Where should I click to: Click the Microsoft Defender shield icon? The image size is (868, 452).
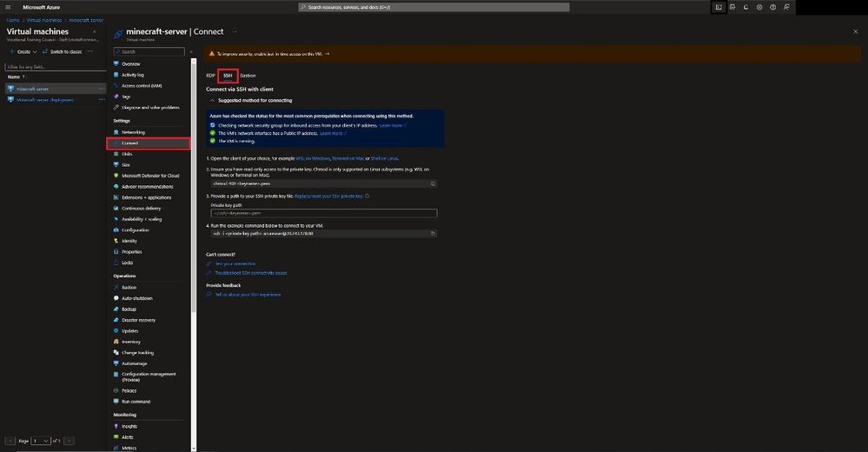[116, 176]
